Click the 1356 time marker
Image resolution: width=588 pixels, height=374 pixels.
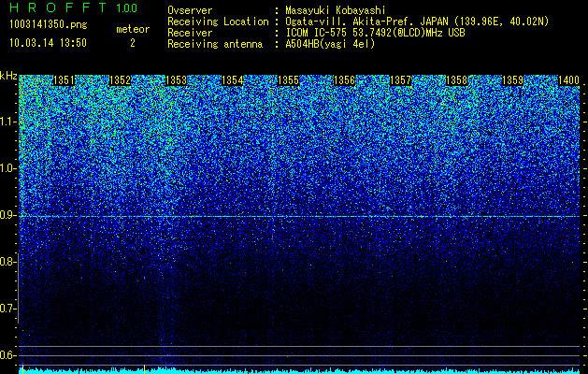(x=344, y=80)
